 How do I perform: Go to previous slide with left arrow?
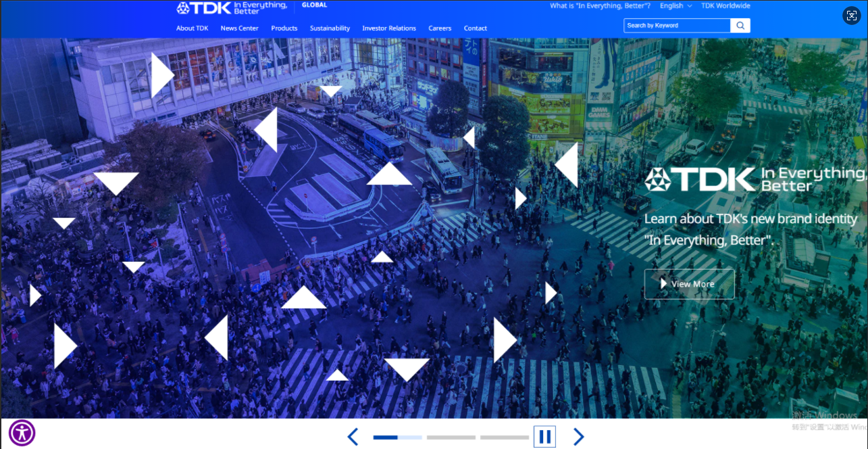point(353,437)
